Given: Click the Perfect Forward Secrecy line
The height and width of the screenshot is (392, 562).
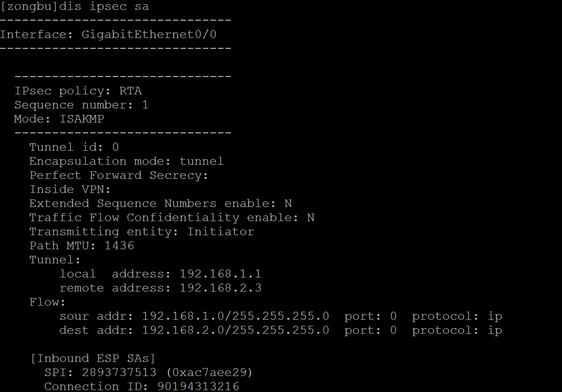Looking at the screenshot, I should (x=118, y=175).
